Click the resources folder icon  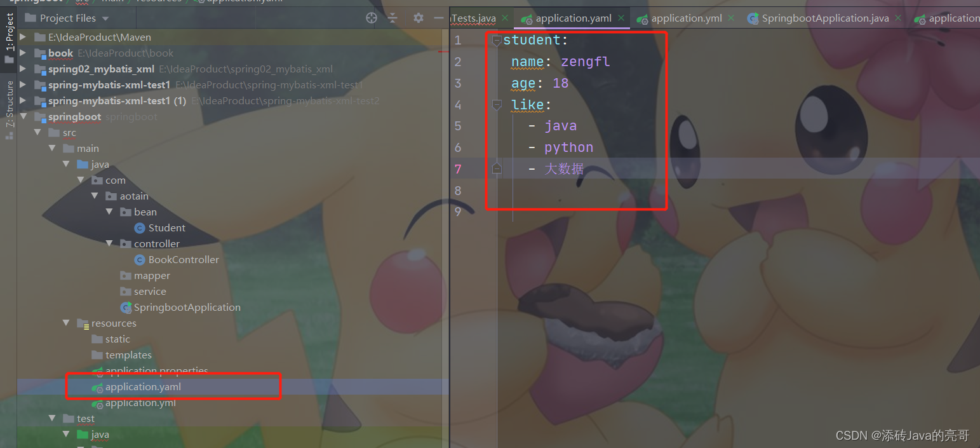(x=83, y=323)
